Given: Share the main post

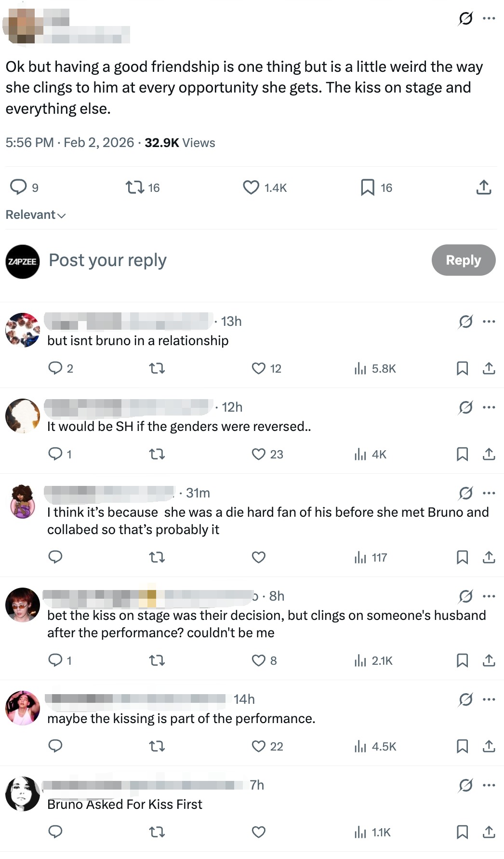Looking at the screenshot, I should click(x=483, y=188).
